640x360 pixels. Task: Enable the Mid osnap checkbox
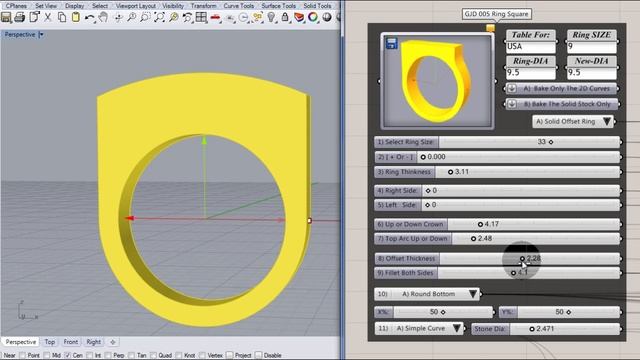click(47, 356)
